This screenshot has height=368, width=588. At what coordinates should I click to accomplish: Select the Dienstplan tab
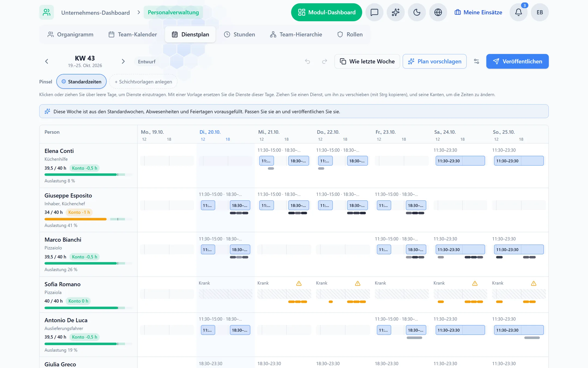pos(190,34)
